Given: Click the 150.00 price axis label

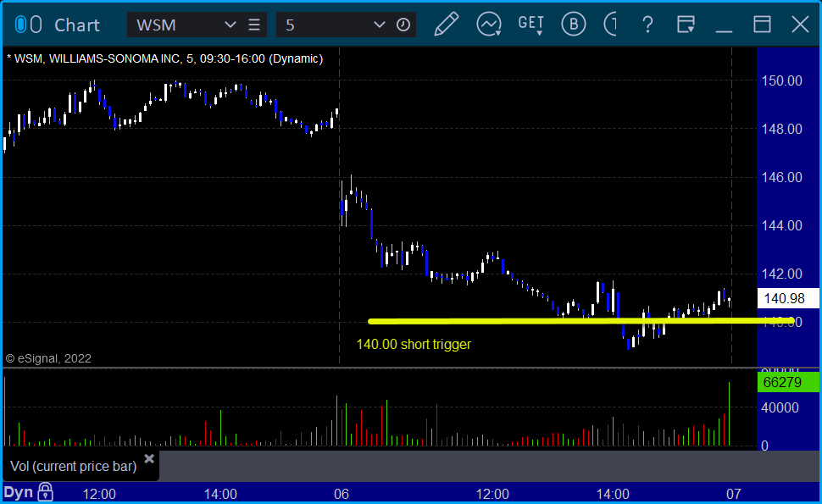Looking at the screenshot, I should [x=781, y=80].
